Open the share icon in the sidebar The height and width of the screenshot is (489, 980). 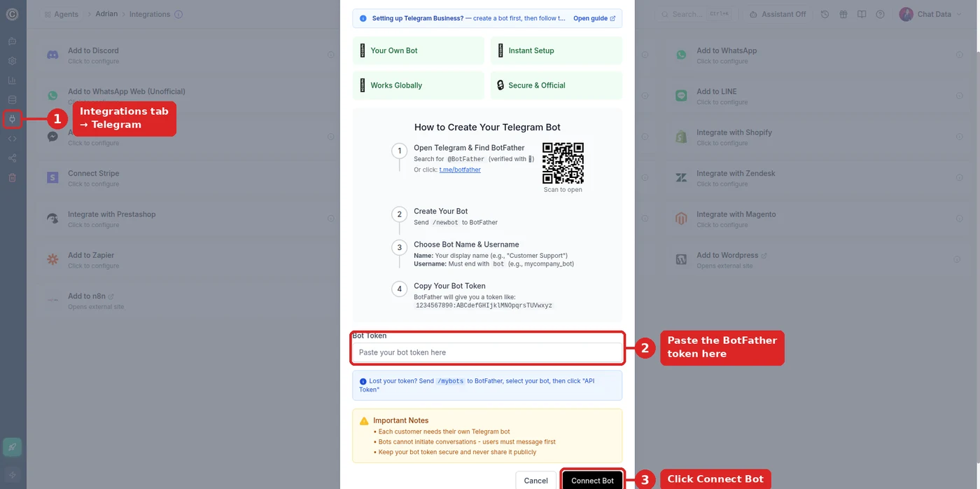pos(12,158)
